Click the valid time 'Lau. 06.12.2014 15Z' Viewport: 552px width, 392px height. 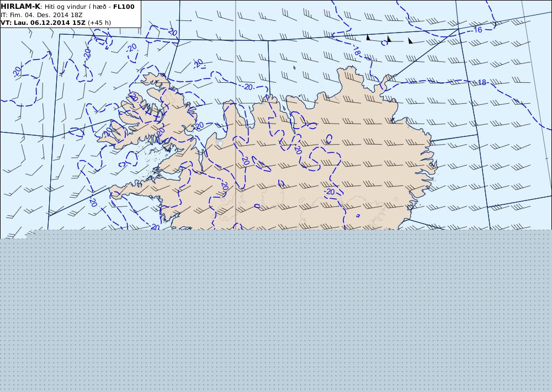pyautogui.click(x=50, y=23)
